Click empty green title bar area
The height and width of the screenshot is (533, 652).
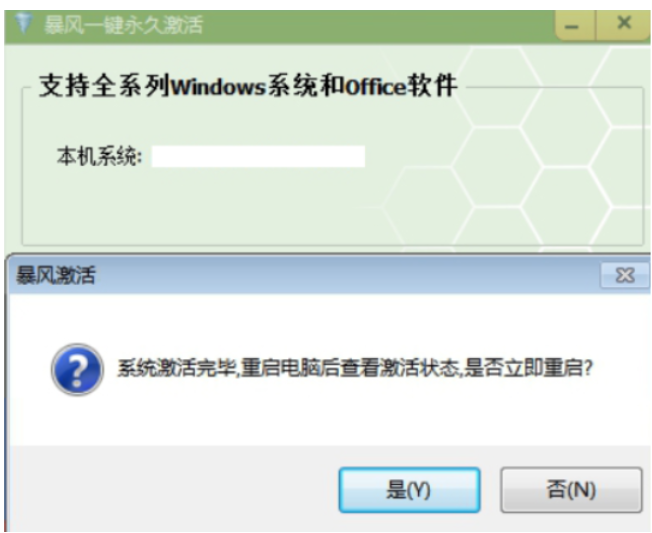pos(374,25)
